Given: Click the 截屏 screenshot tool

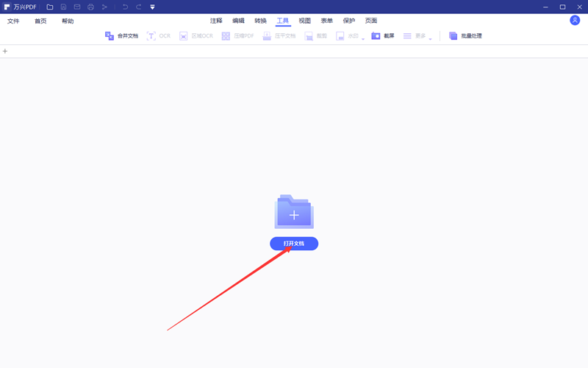Looking at the screenshot, I should tap(383, 36).
